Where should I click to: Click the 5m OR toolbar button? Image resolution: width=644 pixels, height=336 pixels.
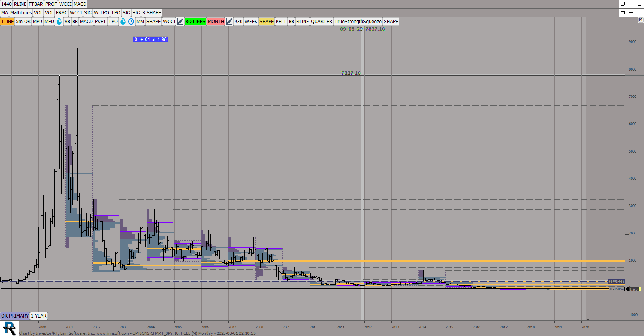tap(23, 22)
